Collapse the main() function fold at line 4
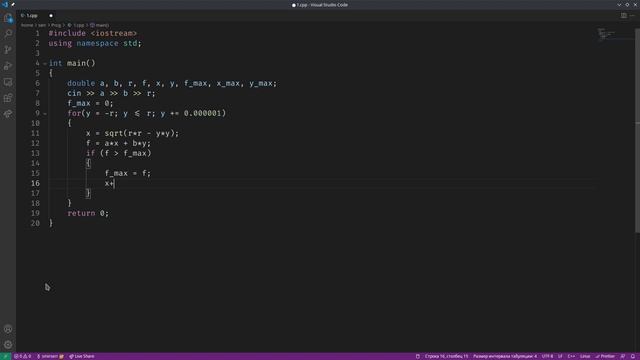 (x=45, y=64)
